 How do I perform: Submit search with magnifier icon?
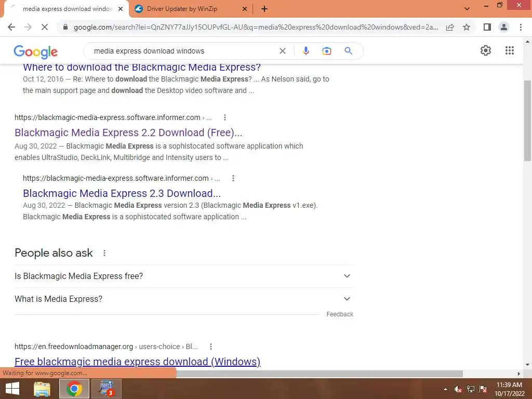pos(348,51)
